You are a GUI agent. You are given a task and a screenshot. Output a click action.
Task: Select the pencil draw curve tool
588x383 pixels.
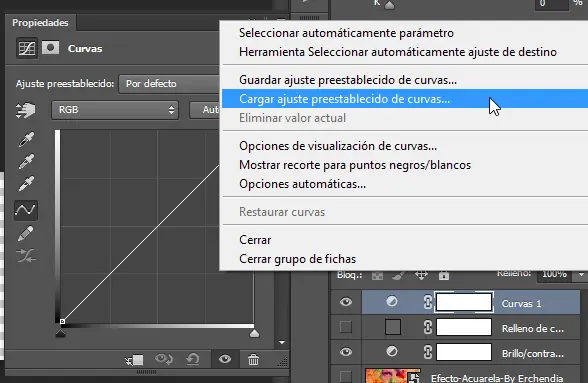26,233
